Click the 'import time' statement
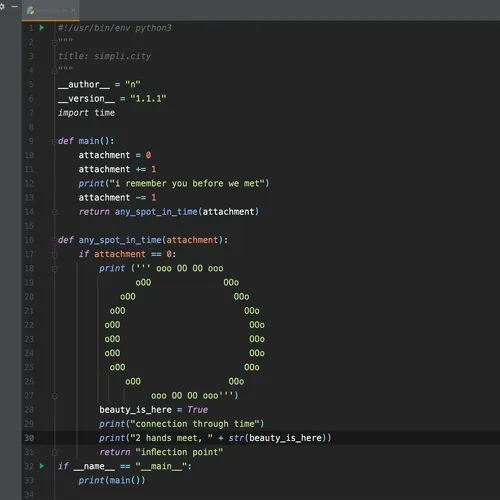This screenshot has width=500, height=500. (86, 113)
